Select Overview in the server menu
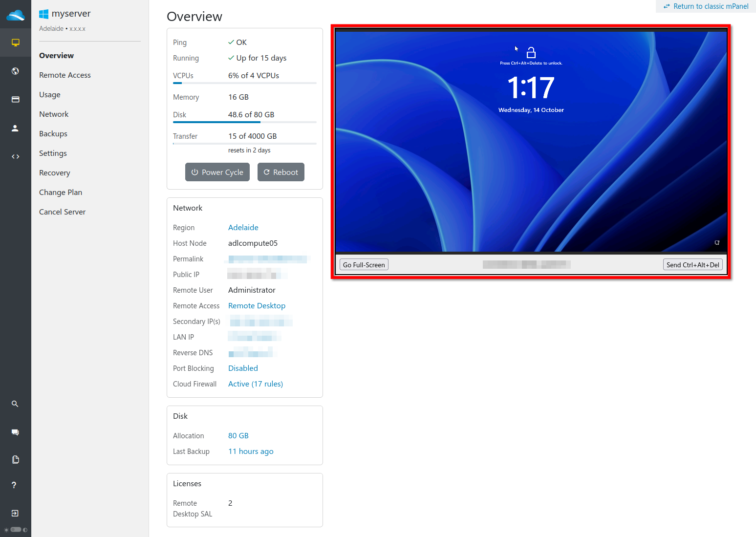The image size is (756, 537). (x=57, y=56)
